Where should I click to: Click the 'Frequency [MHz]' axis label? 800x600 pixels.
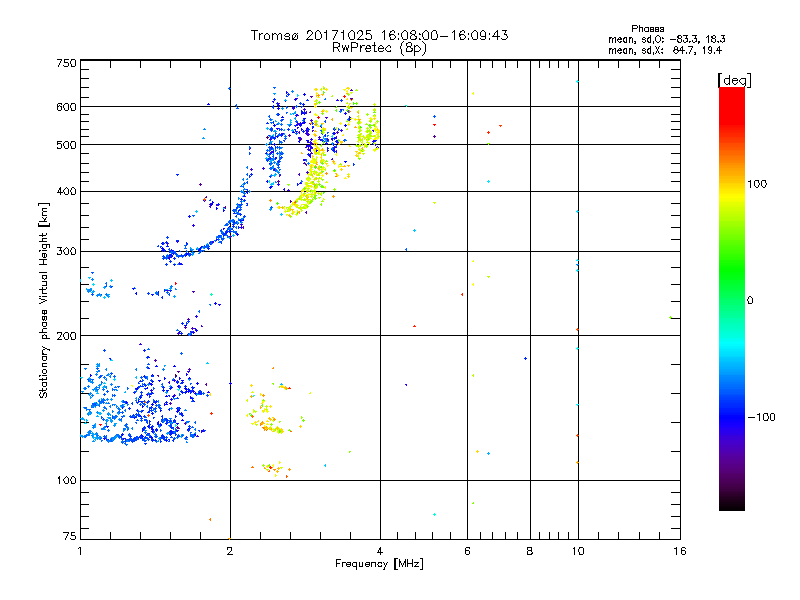click(379, 564)
